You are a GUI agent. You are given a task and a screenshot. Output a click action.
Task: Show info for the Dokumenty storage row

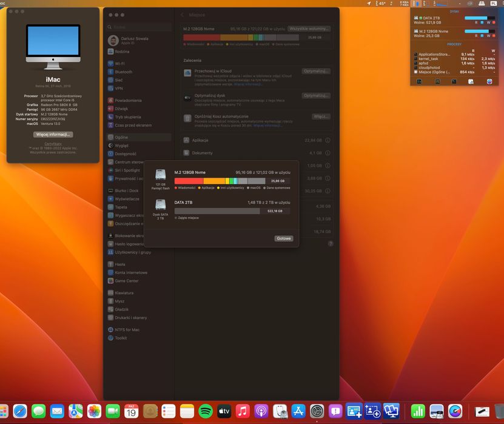(328, 153)
